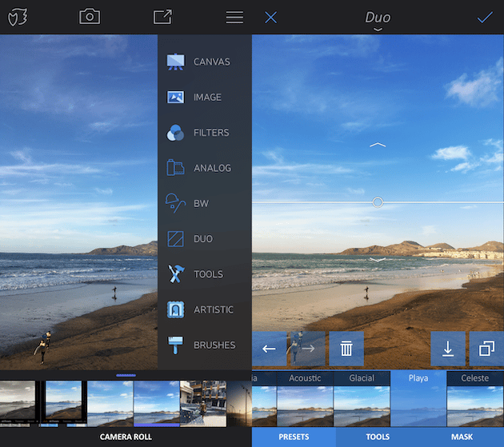Select the third camera roll beach photo
This screenshot has height=447, width=504.
(110, 404)
